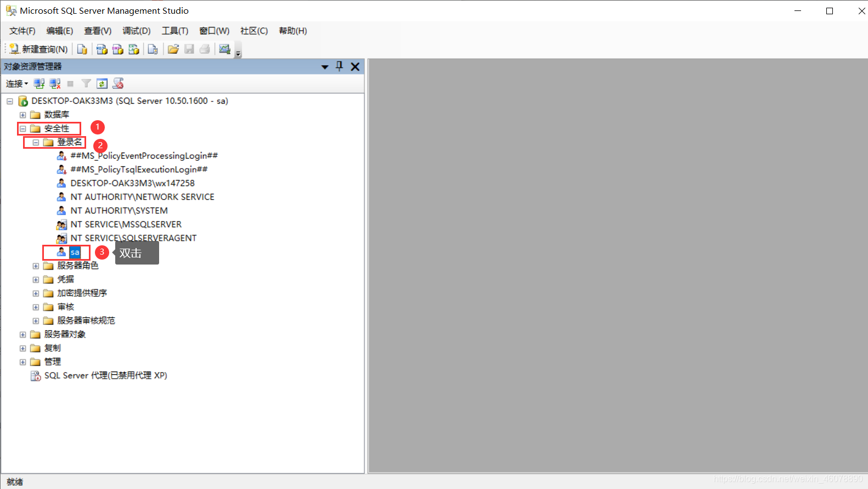The width and height of the screenshot is (868, 489).
Task: Click the SQL Server Agent node icon
Action: tap(36, 375)
